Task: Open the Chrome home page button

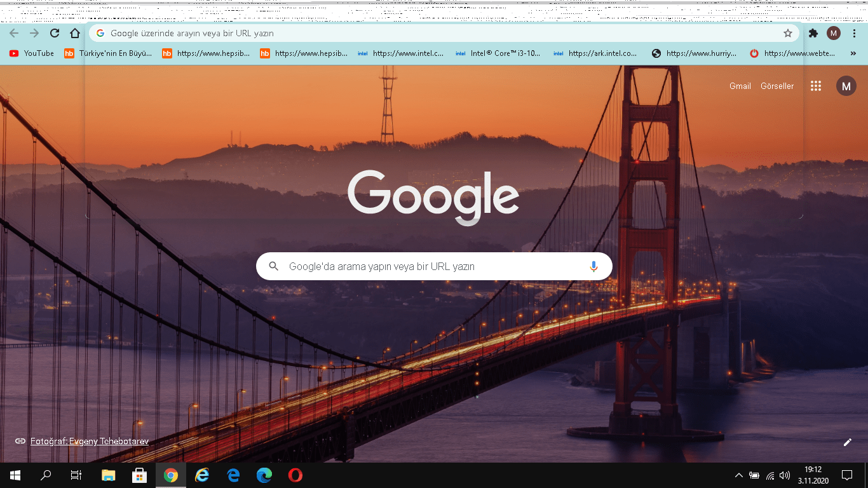Action: click(75, 33)
